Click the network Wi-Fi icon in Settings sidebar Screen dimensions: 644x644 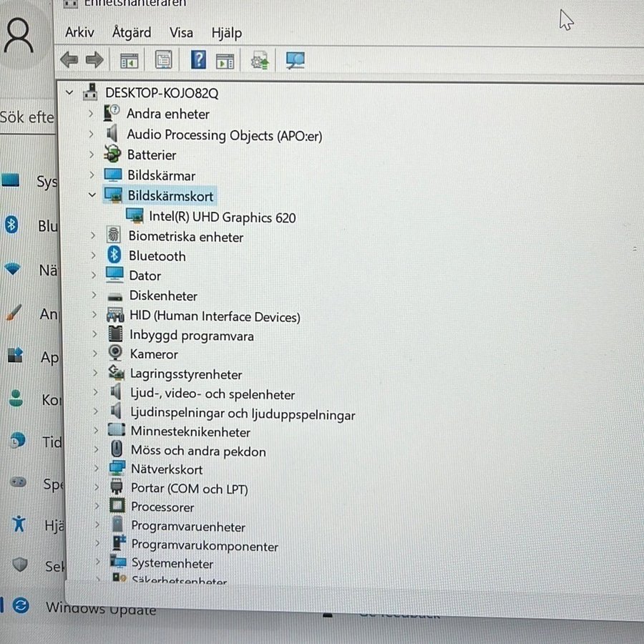point(12,269)
